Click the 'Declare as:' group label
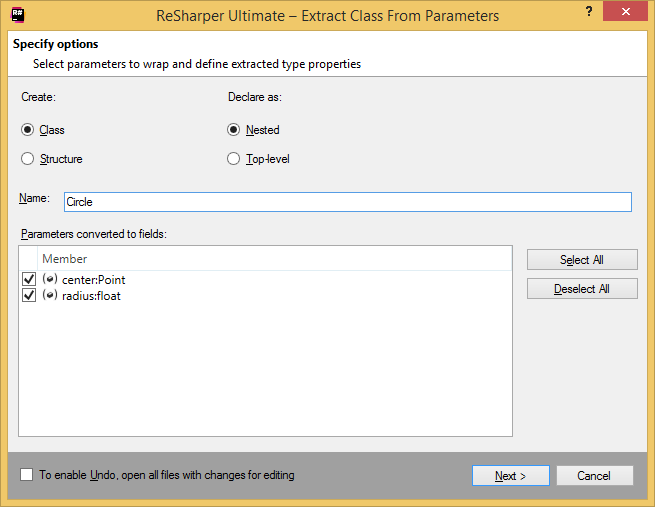The image size is (655, 507). [255, 97]
